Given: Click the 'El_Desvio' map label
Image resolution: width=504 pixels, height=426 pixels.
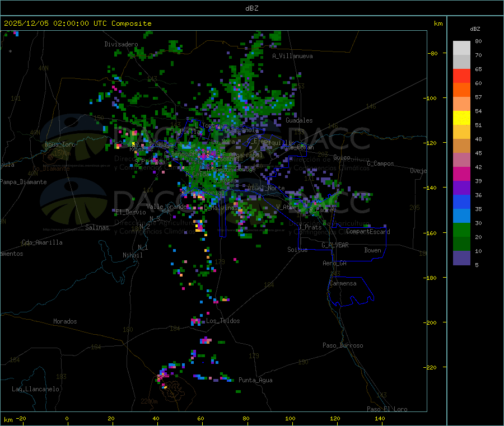Looking at the screenshot, I should pos(130,212).
